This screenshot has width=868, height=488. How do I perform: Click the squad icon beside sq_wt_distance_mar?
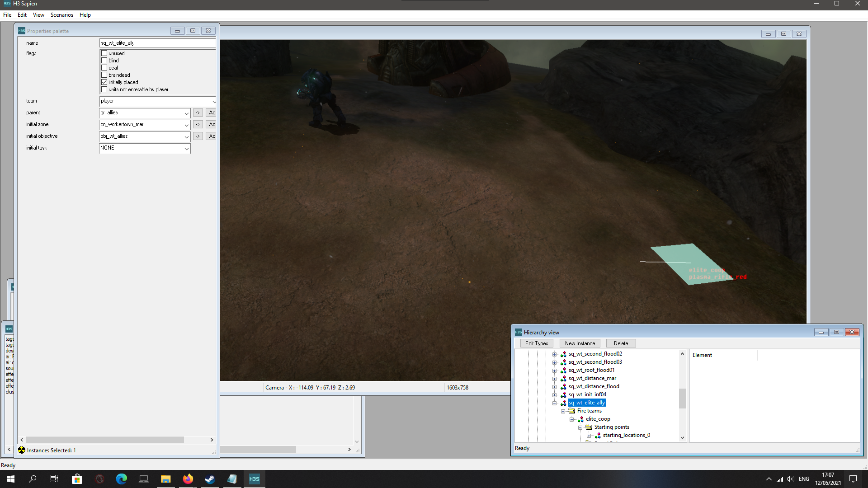(x=563, y=379)
